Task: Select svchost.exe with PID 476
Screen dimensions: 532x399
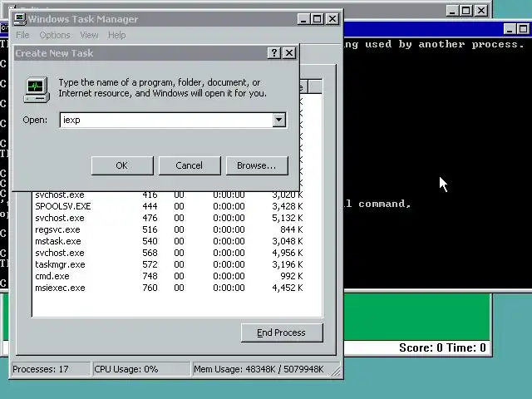Action: [x=169, y=218]
